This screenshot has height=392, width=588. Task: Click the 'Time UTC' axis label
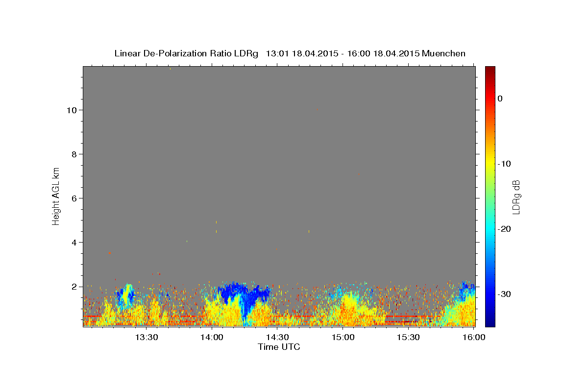coord(279,347)
